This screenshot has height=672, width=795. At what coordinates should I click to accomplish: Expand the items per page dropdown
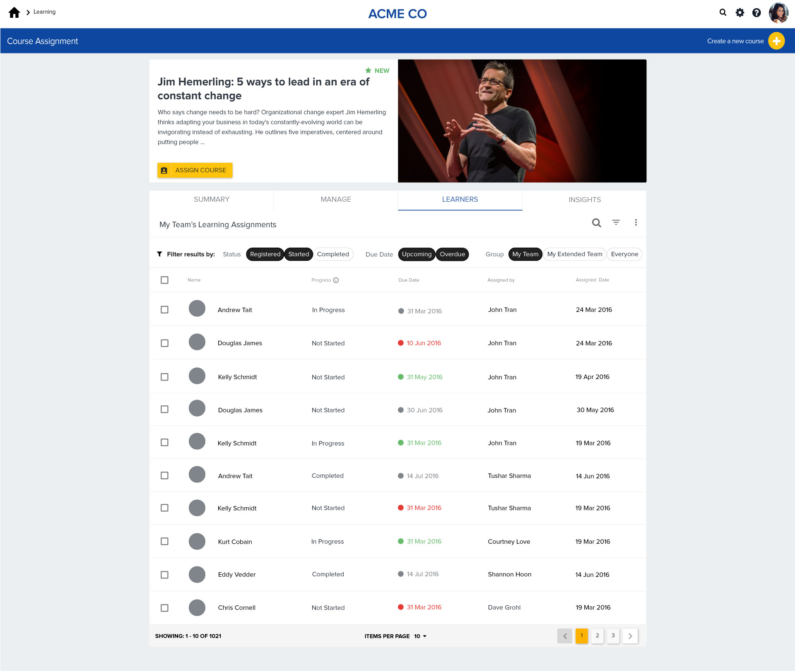pos(420,636)
